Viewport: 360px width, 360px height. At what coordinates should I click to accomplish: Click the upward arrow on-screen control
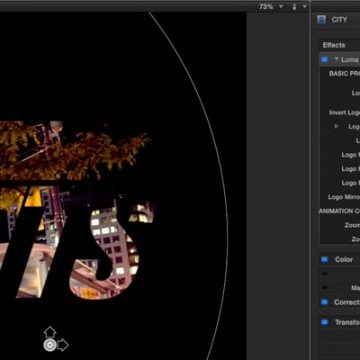click(50, 332)
